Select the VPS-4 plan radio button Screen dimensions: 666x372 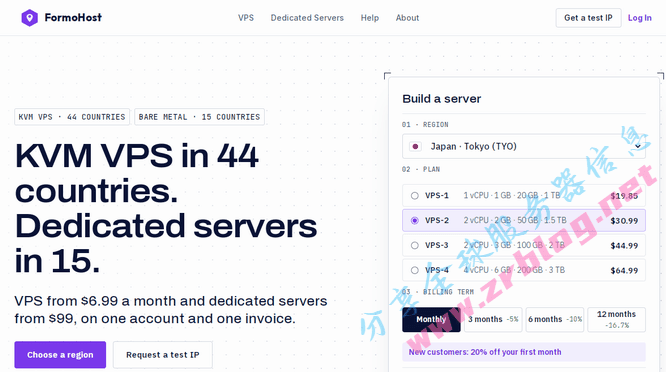click(415, 271)
